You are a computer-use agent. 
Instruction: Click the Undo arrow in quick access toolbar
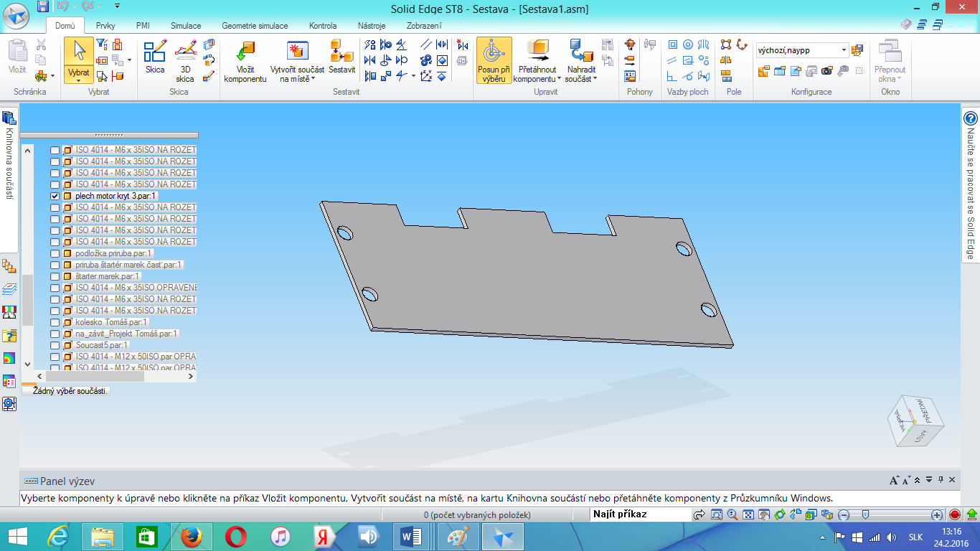62,6
